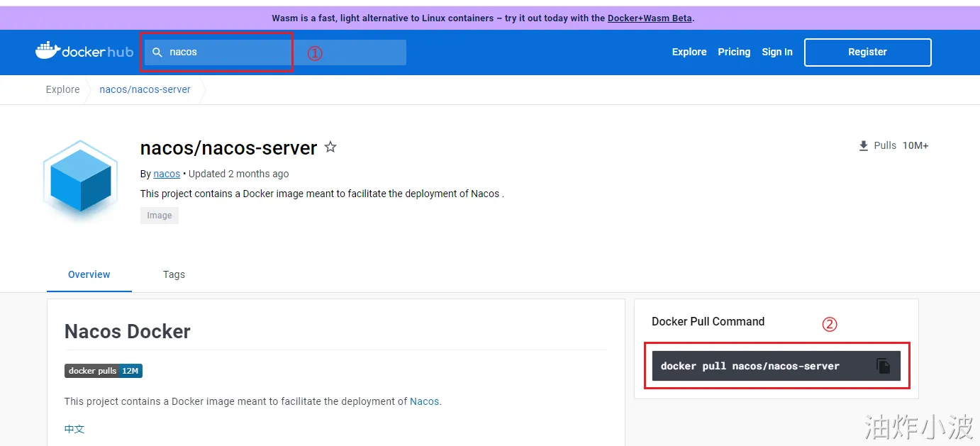980x446 pixels.
Task: Open the Pricing page
Action: pos(734,52)
